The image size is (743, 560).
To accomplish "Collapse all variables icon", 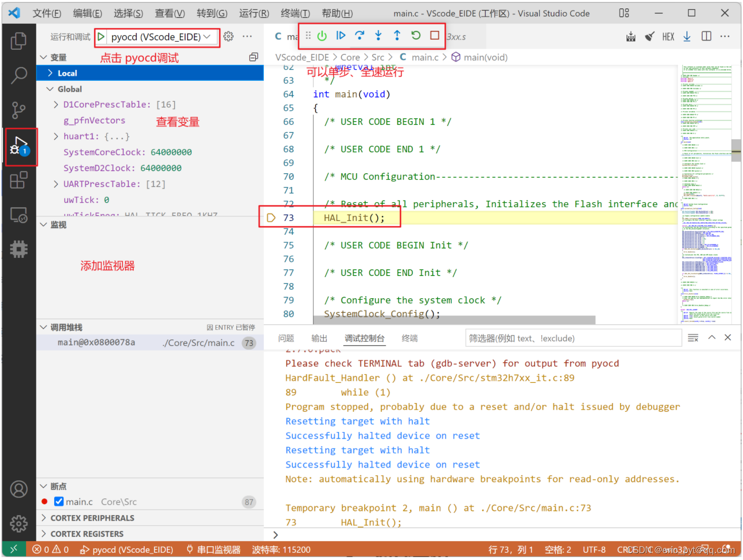I will (x=253, y=57).
